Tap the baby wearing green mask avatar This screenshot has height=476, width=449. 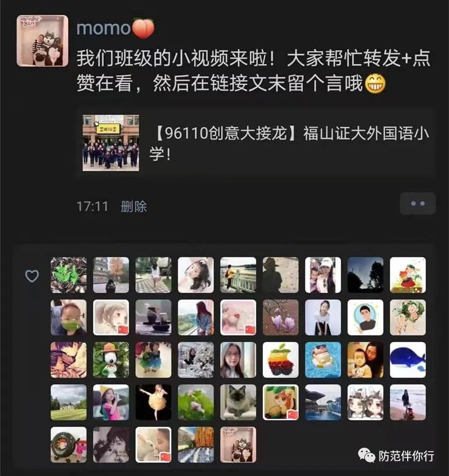[x=69, y=317]
